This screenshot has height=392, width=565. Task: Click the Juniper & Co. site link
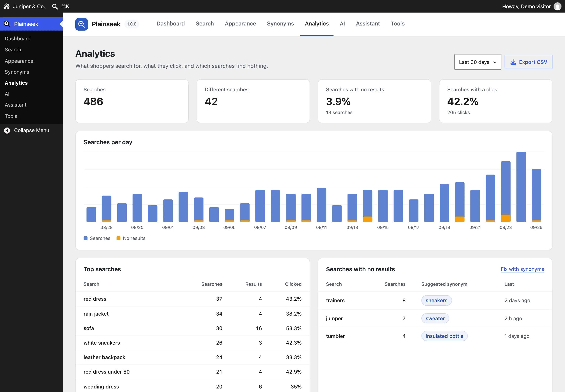(x=29, y=6)
